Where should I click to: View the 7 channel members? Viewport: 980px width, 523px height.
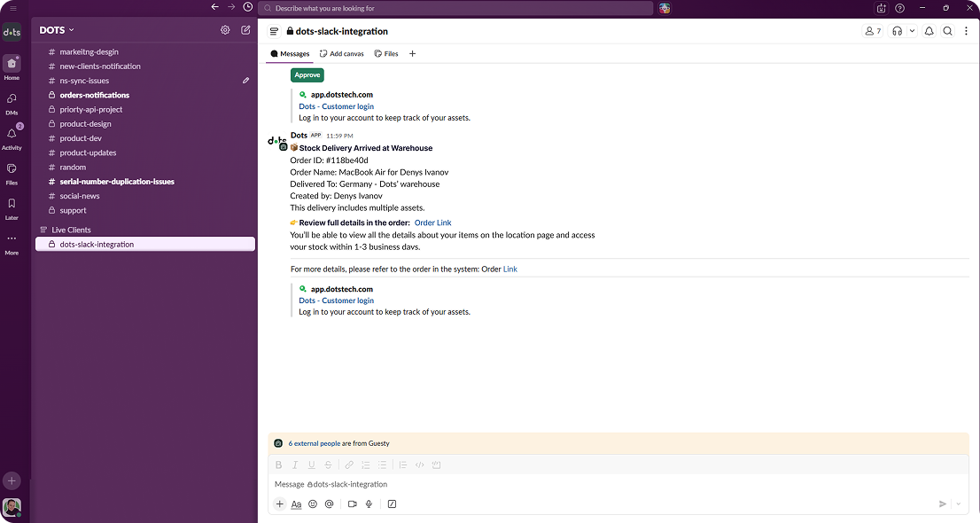click(x=873, y=31)
